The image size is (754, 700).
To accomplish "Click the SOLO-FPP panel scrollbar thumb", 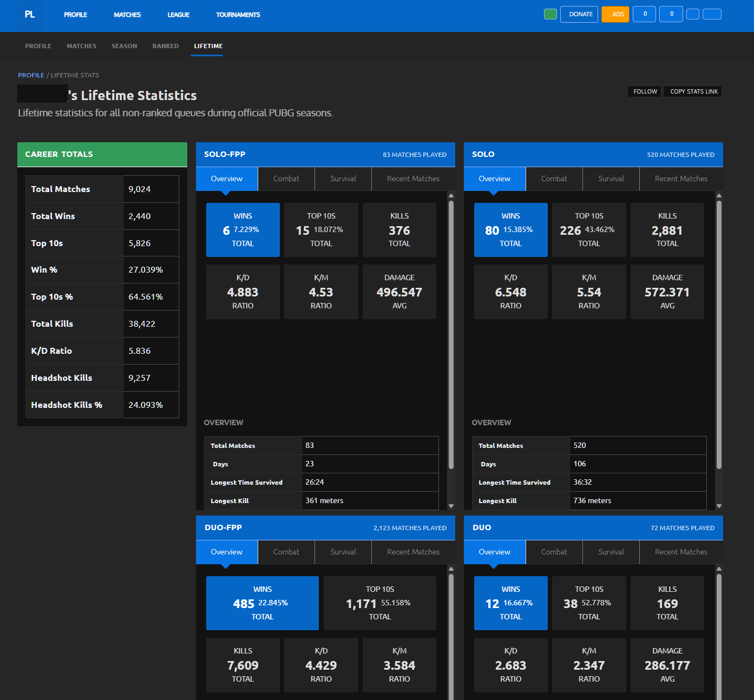I will click(451, 335).
